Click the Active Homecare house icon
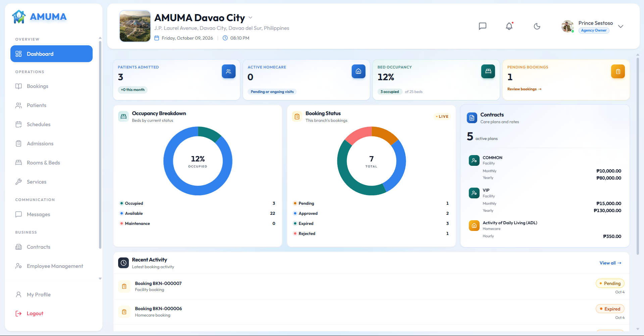The height and width of the screenshot is (336, 644). pyautogui.click(x=358, y=71)
